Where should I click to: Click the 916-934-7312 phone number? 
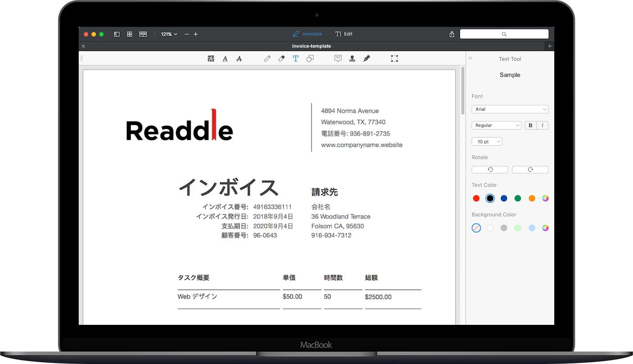(332, 235)
